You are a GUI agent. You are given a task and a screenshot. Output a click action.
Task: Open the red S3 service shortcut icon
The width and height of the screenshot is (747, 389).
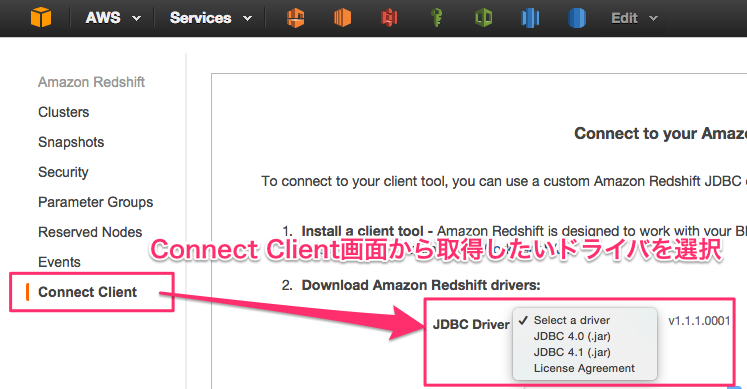pos(389,18)
